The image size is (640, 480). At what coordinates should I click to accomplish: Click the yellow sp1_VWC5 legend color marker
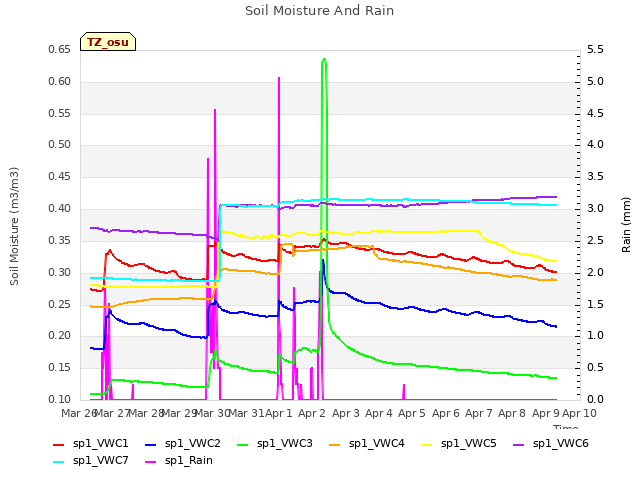tap(427, 444)
